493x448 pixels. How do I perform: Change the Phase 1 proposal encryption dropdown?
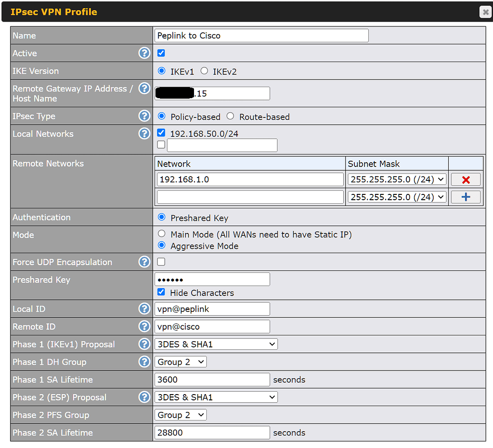click(216, 344)
